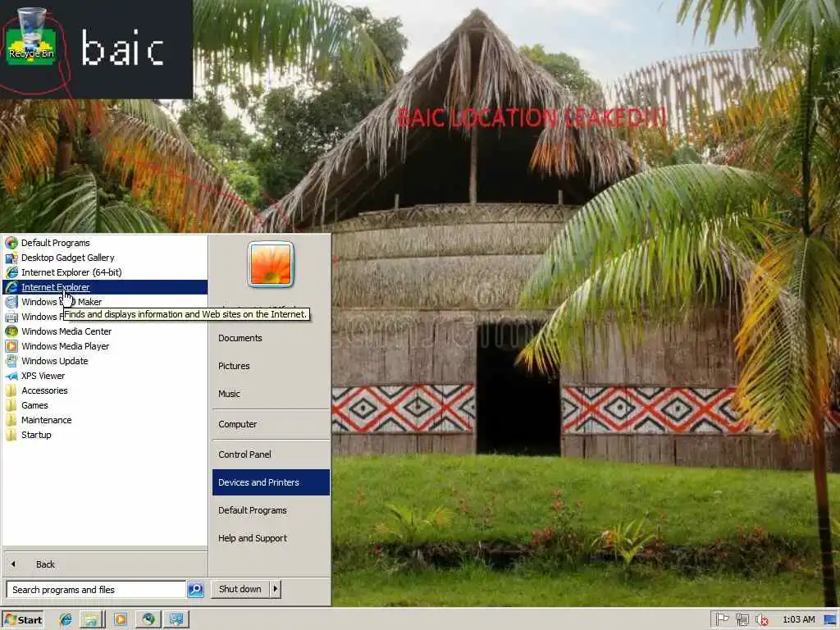The width and height of the screenshot is (840, 630).
Task: Click the network icon in system tray
Action: [742, 619]
